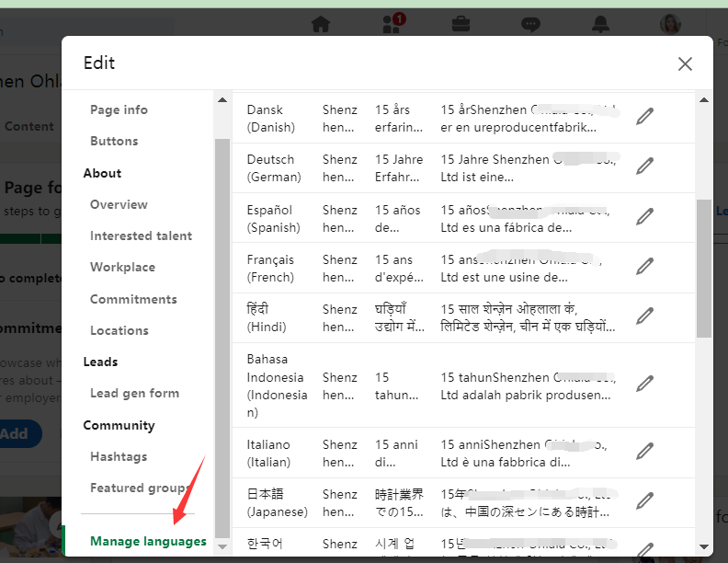Click the language list scrollbar thumb
The image size is (728, 563).
pyautogui.click(x=704, y=269)
